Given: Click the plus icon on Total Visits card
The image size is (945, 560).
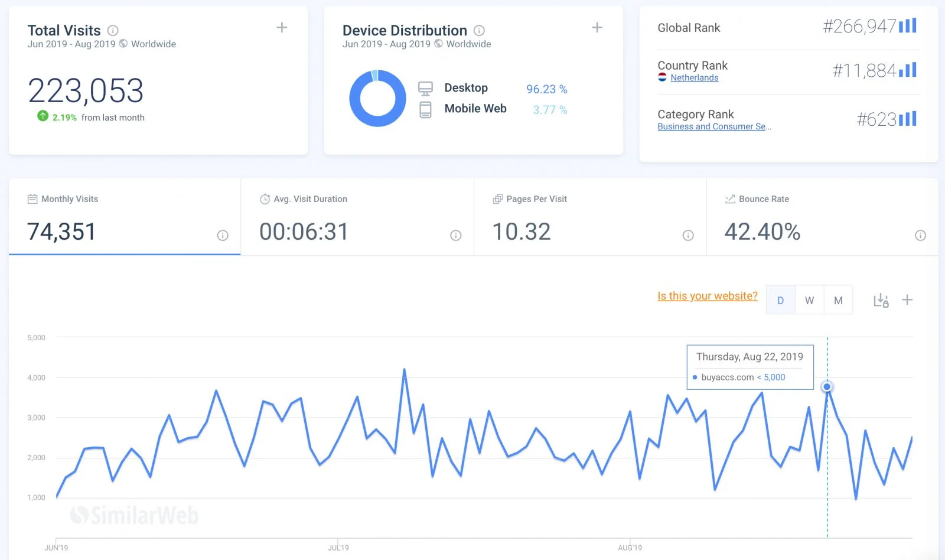Looking at the screenshot, I should tap(282, 27).
